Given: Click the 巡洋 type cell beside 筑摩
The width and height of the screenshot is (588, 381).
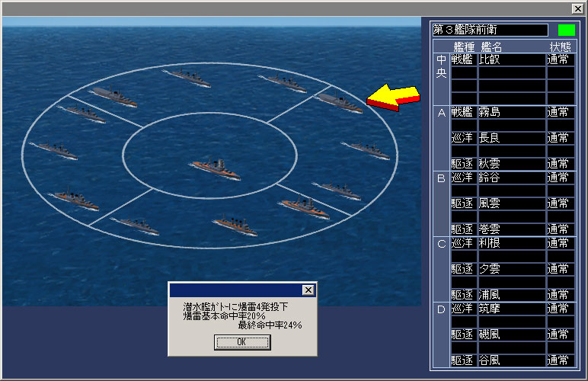Looking at the screenshot, I should coord(464,309).
